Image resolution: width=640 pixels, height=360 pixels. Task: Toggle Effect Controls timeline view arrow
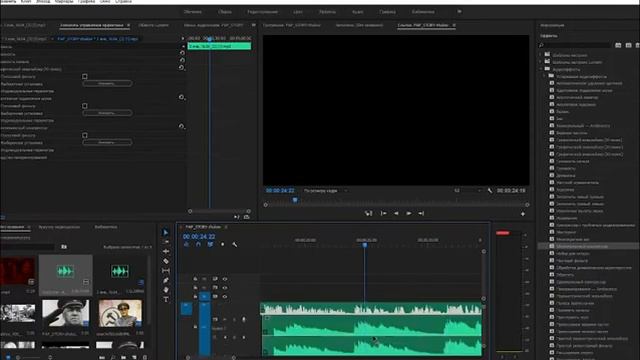(183, 38)
